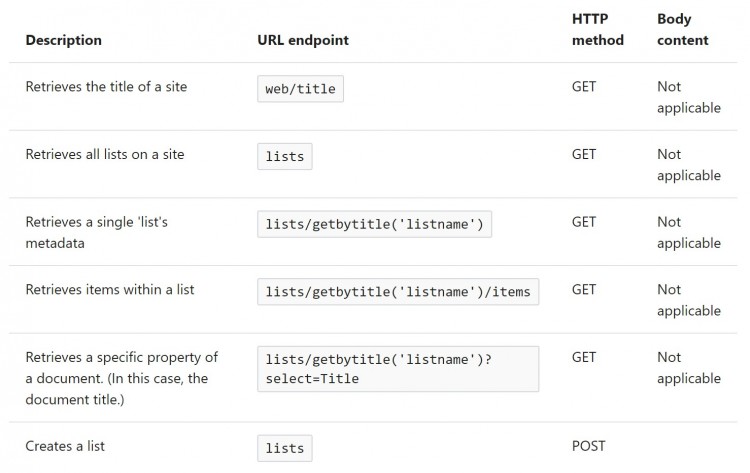The height and width of the screenshot is (473, 750).
Task: Click the 'Retrieves a specific property' description
Action: point(121,378)
